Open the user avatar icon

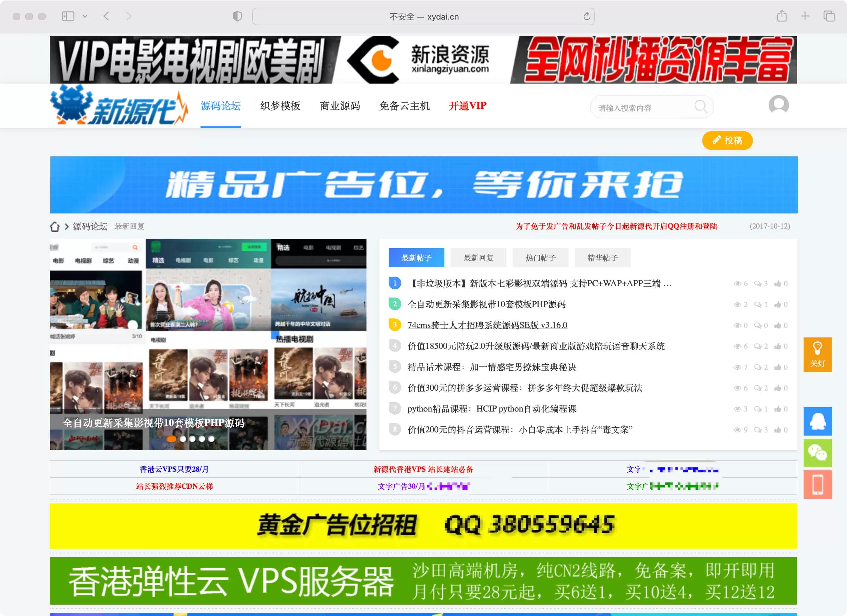(779, 105)
